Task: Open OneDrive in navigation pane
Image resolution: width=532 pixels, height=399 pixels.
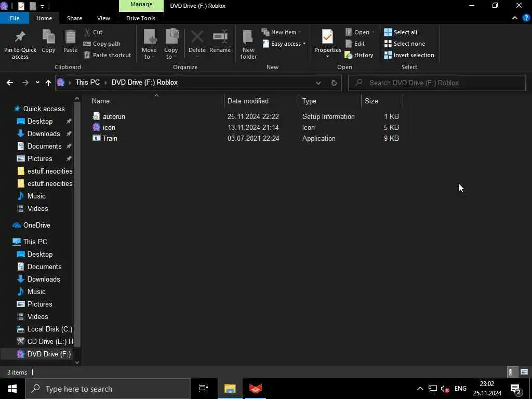Action: coord(37,225)
